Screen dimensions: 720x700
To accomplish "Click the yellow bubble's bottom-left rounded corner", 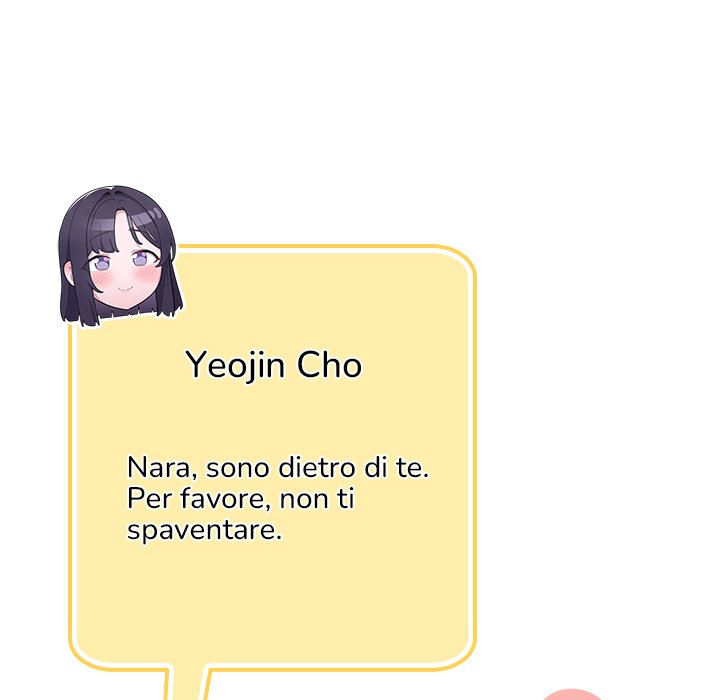I will pos(86,652).
